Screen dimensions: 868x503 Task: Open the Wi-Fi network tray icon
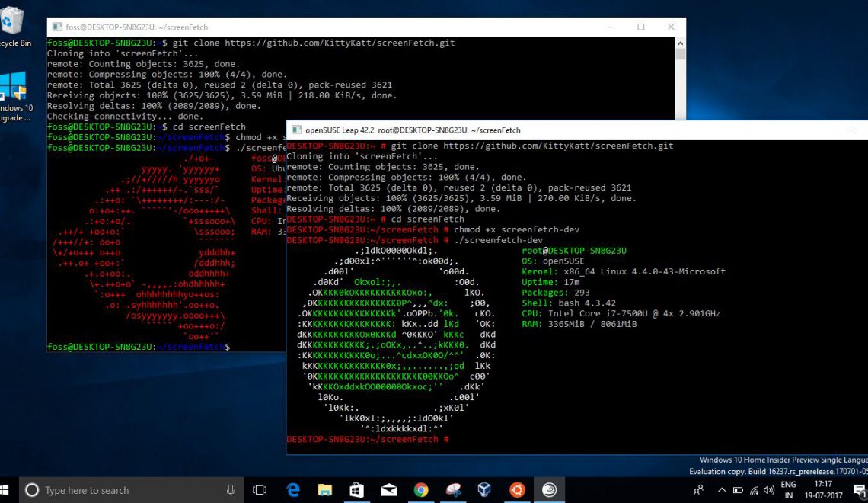(x=754, y=490)
